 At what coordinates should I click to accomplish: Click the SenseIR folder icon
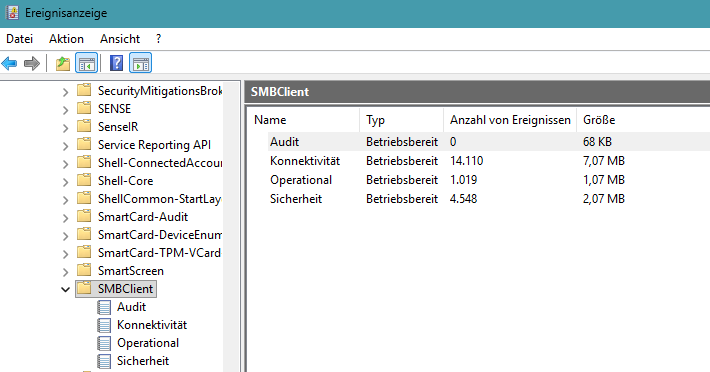pos(84,126)
